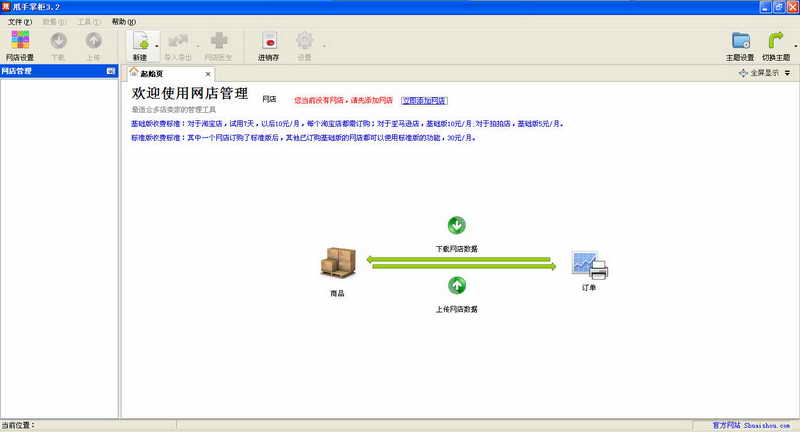Click the 网店管理 panel header
The height and width of the screenshot is (432, 800).
point(59,71)
